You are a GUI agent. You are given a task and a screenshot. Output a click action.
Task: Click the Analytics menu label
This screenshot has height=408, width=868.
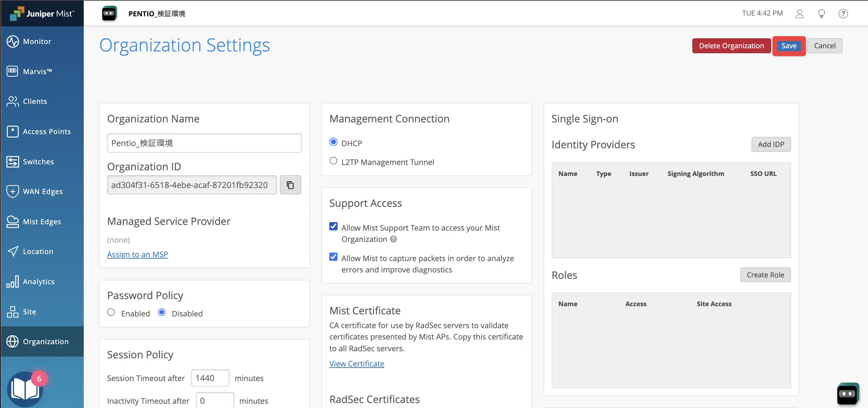coord(39,282)
